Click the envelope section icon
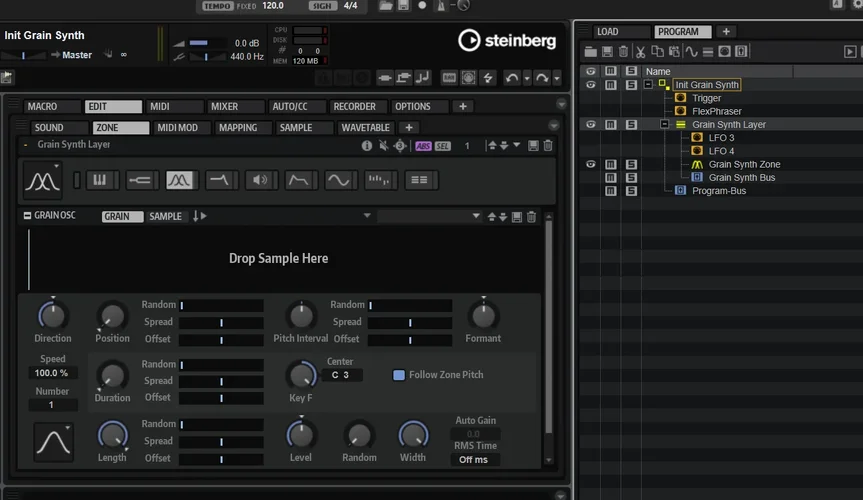The width and height of the screenshot is (863, 500). click(299, 180)
